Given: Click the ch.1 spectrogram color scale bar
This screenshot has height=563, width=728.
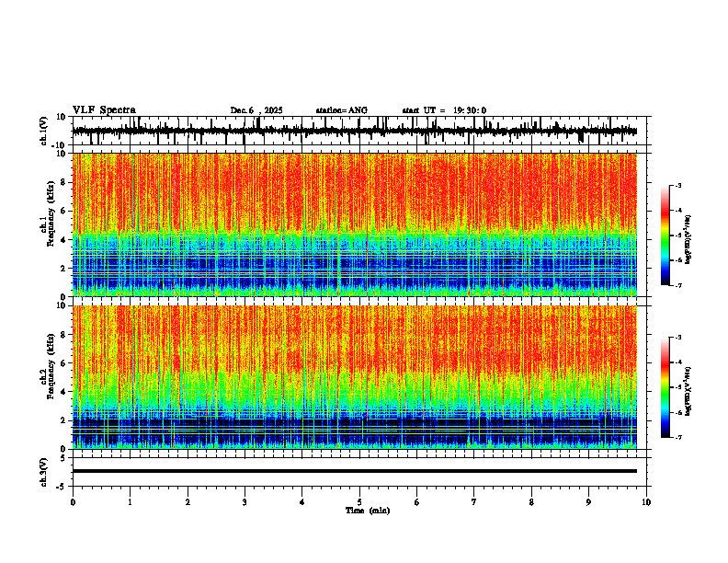Looking at the screenshot, I should [665, 236].
